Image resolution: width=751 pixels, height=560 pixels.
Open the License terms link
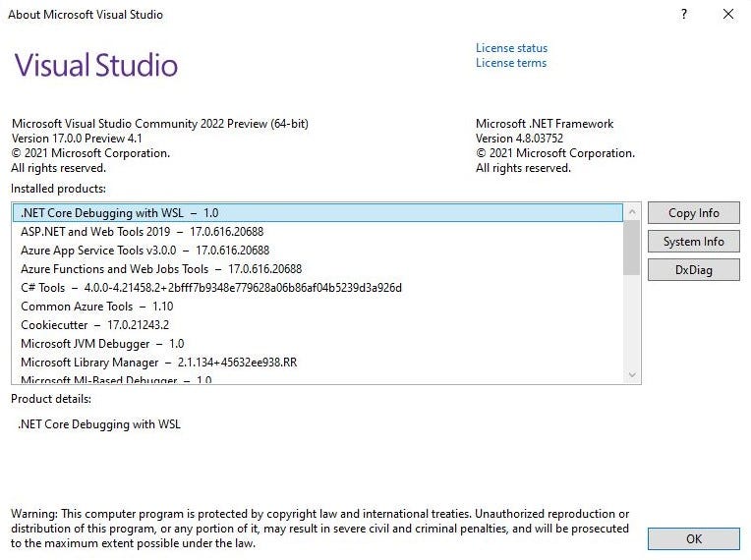tap(510, 63)
